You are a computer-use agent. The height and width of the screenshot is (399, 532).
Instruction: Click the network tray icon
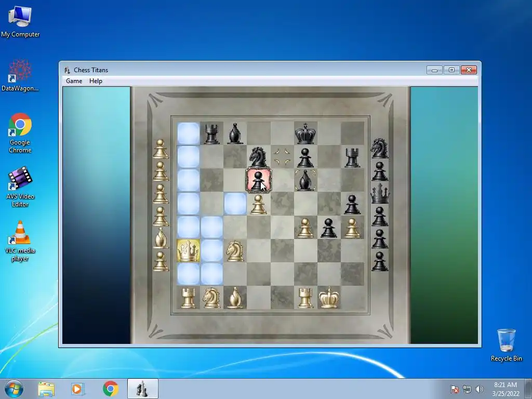point(467,389)
